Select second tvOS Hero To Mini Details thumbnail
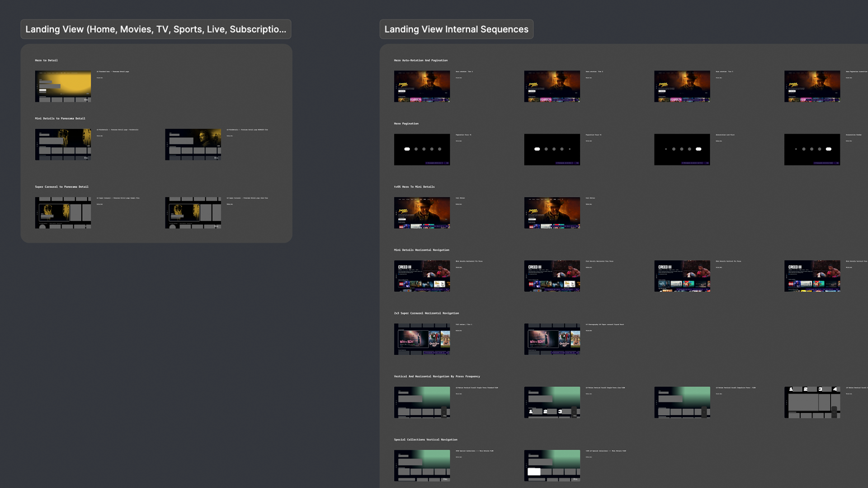 pos(552,213)
